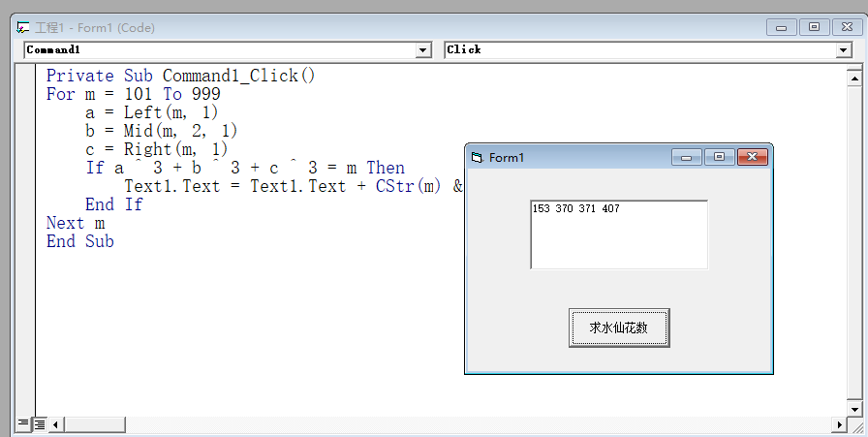The height and width of the screenshot is (437, 868).
Task: Click the horizontal scroll right arrow
Action: pyautogui.click(x=840, y=424)
